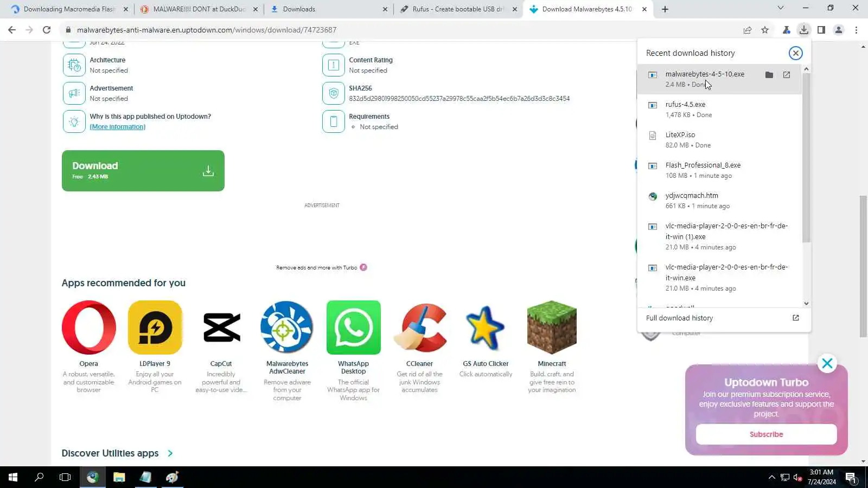The image size is (868, 488).
Task: Open the GS Auto Clicker app icon
Action: tap(486, 328)
